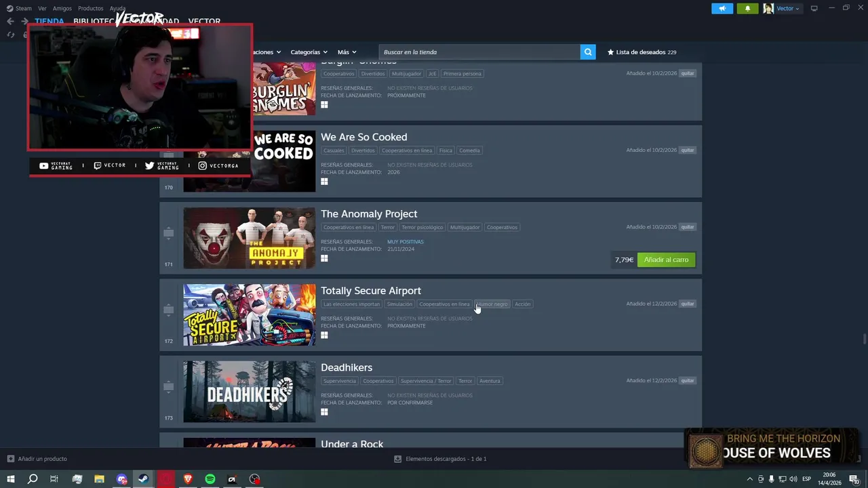Viewport: 868px width, 488px height.
Task: Remove The Anomaly Project using quitar
Action: pos(688,227)
